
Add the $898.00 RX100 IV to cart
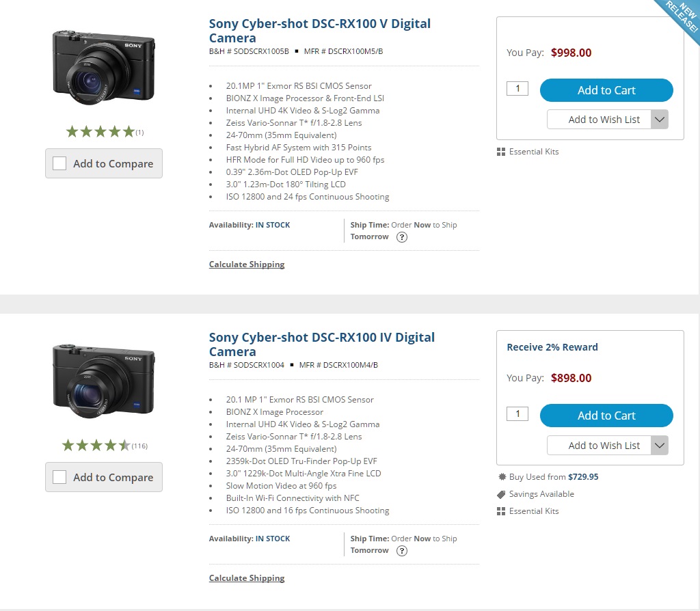coord(606,416)
